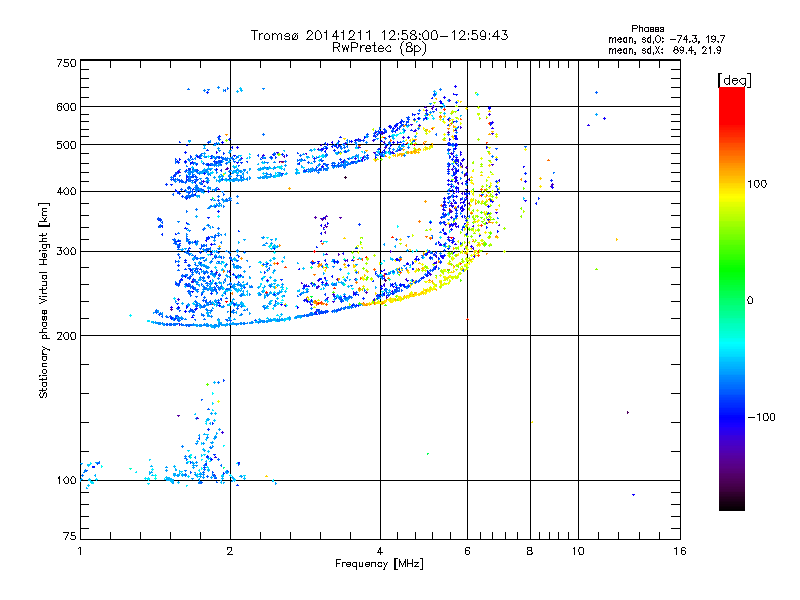Click the 'Stationary phase Virtual Height [km]' axis label

[x=44, y=300]
